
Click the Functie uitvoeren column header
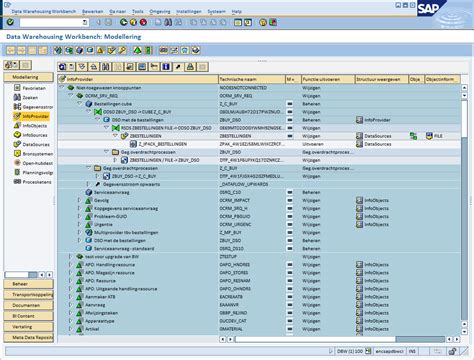click(328, 79)
